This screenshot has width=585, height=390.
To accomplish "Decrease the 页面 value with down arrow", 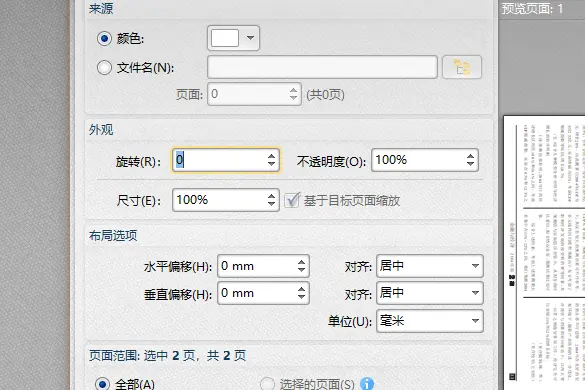I will (294, 98).
